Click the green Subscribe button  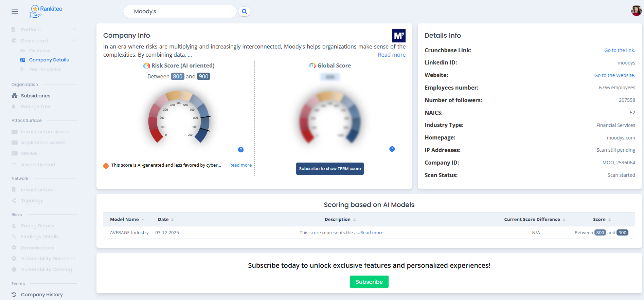(x=369, y=282)
